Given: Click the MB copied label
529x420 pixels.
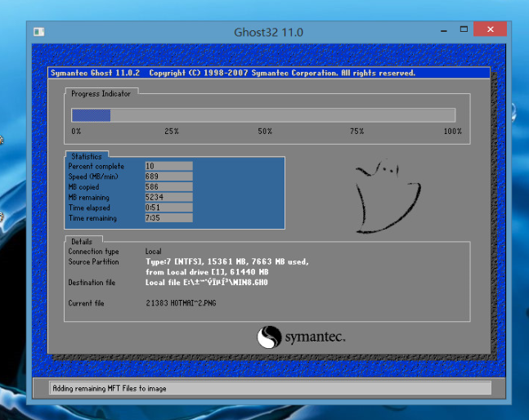Looking at the screenshot, I should [83, 187].
